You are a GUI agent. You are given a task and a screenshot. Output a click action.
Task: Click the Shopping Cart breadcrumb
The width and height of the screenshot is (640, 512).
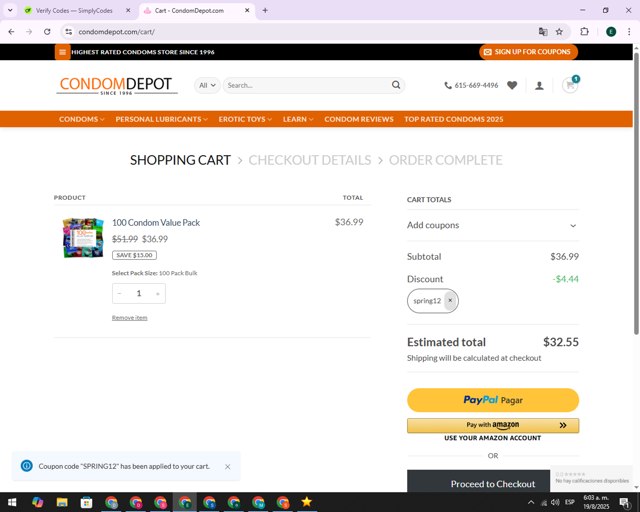[x=180, y=160]
